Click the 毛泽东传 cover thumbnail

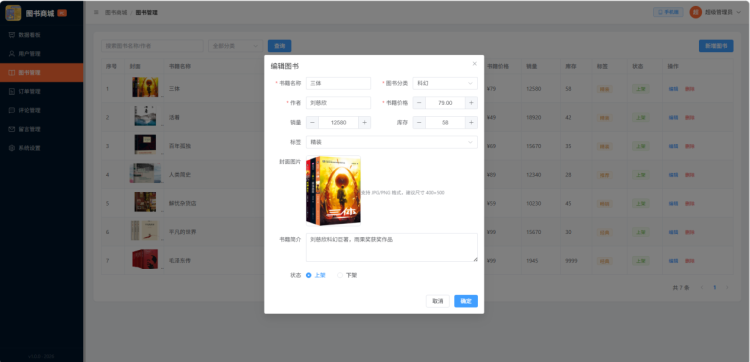(145, 260)
